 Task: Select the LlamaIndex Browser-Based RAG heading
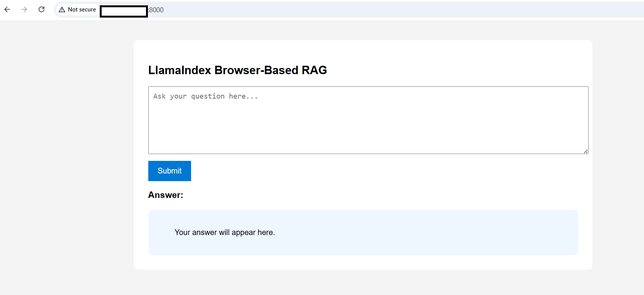237,70
